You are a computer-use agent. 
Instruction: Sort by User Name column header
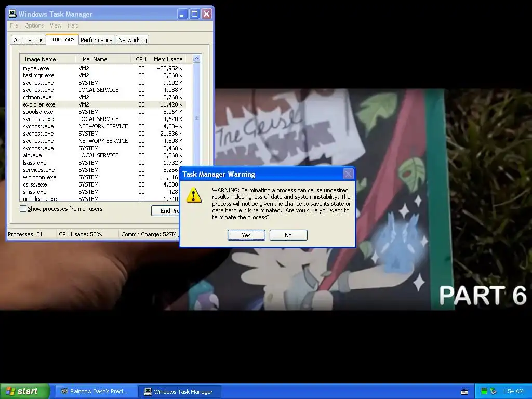103,59
